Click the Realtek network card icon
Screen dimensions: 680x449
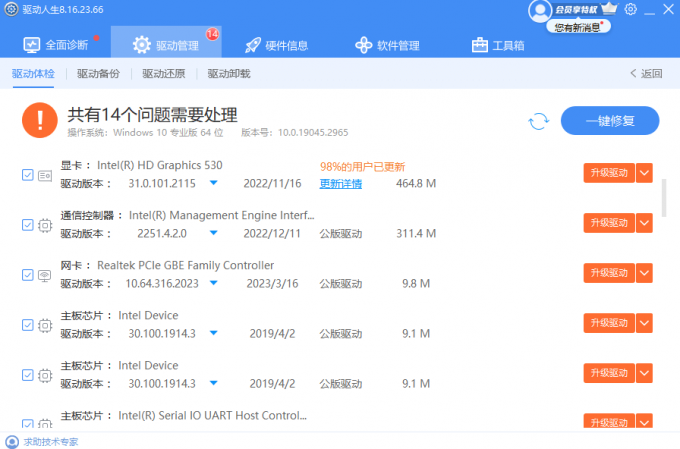pos(45,275)
